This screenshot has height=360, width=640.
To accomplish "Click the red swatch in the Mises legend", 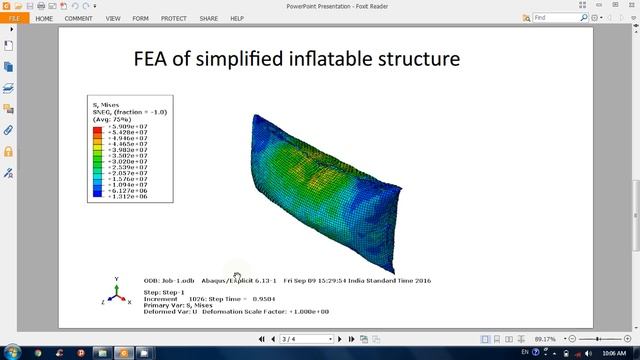I will tap(97, 131).
